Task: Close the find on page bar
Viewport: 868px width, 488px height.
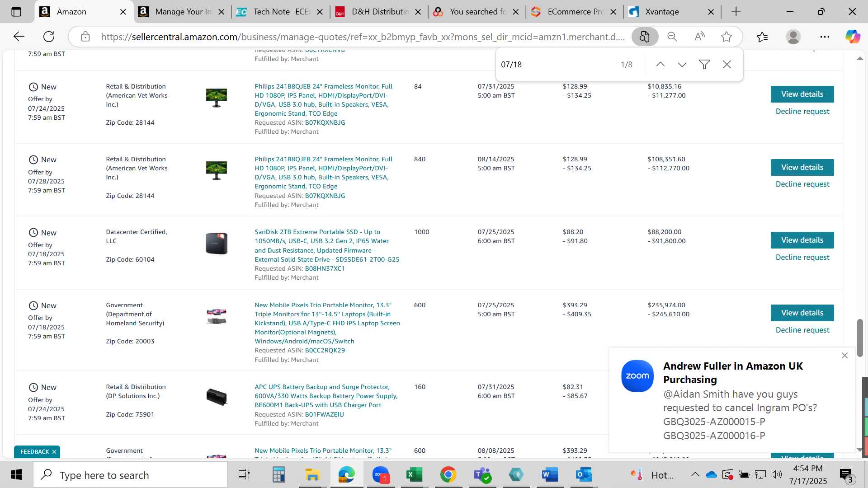Action: coord(727,65)
